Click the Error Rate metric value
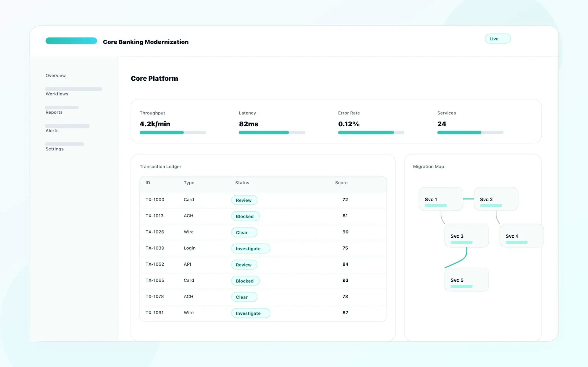 click(x=349, y=124)
